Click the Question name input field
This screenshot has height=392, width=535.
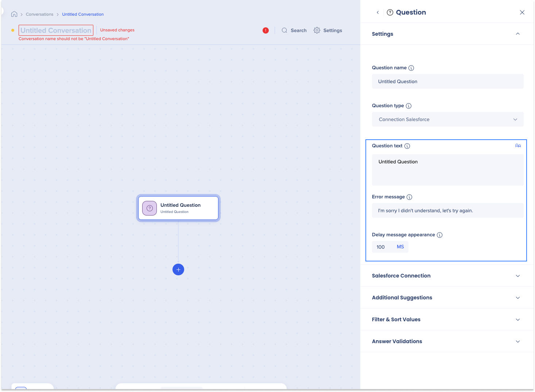click(447, 81)
